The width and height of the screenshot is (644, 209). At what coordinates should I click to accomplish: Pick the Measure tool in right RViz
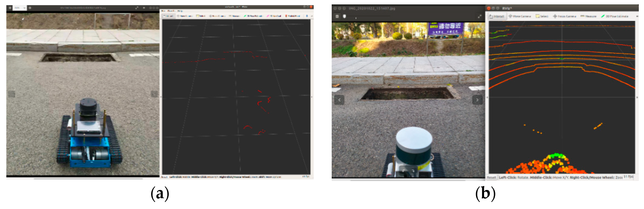pos(588,16)
